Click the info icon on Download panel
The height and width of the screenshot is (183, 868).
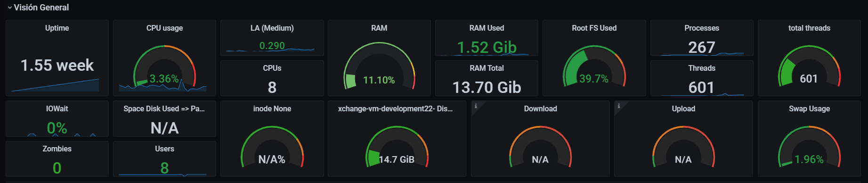coord(476,106)
